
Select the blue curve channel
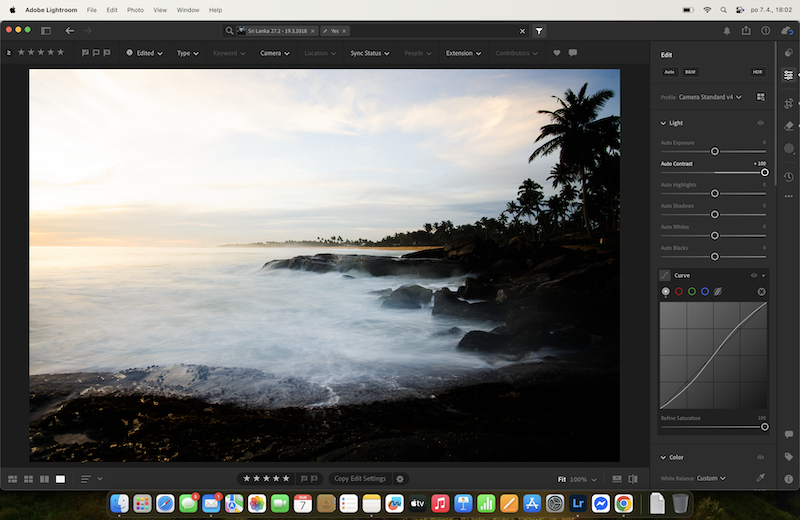coord(705,291)
